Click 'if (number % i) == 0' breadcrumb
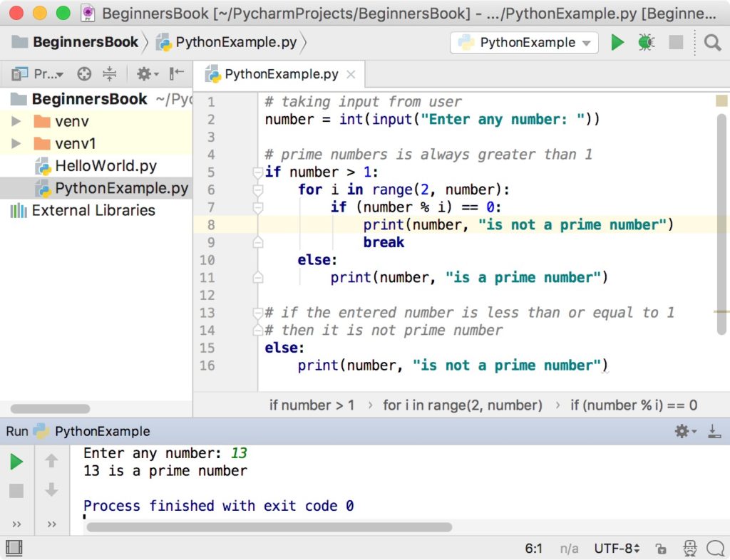 point(634,405)
